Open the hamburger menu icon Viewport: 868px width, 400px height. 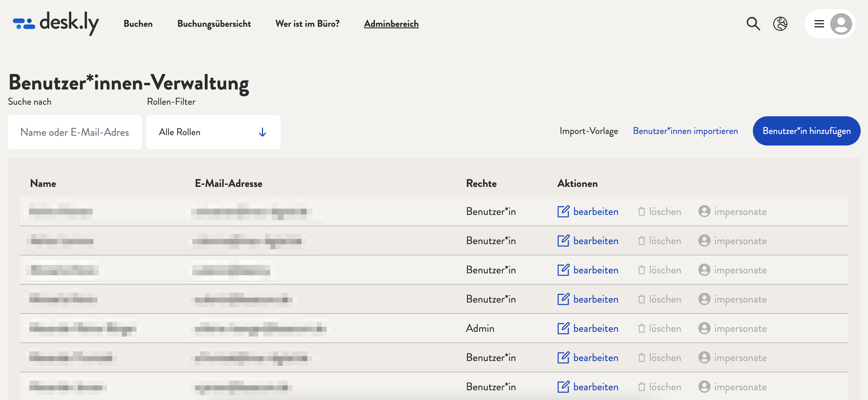click(819, 23)
